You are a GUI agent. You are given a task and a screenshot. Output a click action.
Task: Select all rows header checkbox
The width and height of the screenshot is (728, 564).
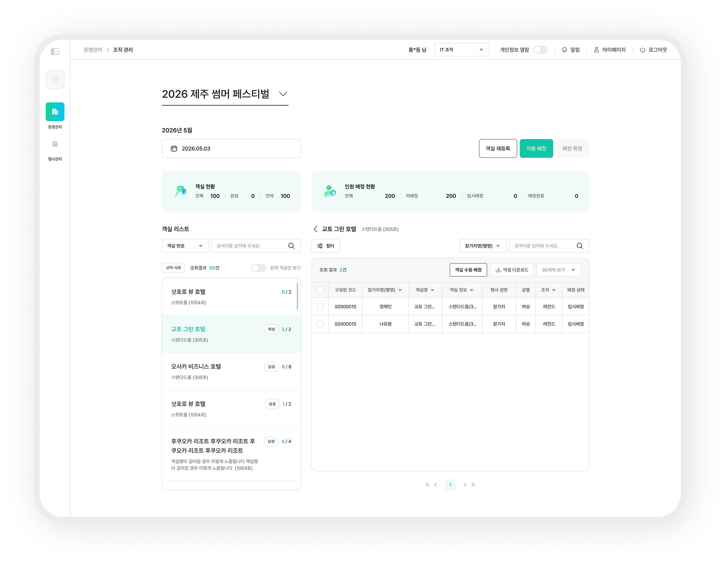(320, 290)
